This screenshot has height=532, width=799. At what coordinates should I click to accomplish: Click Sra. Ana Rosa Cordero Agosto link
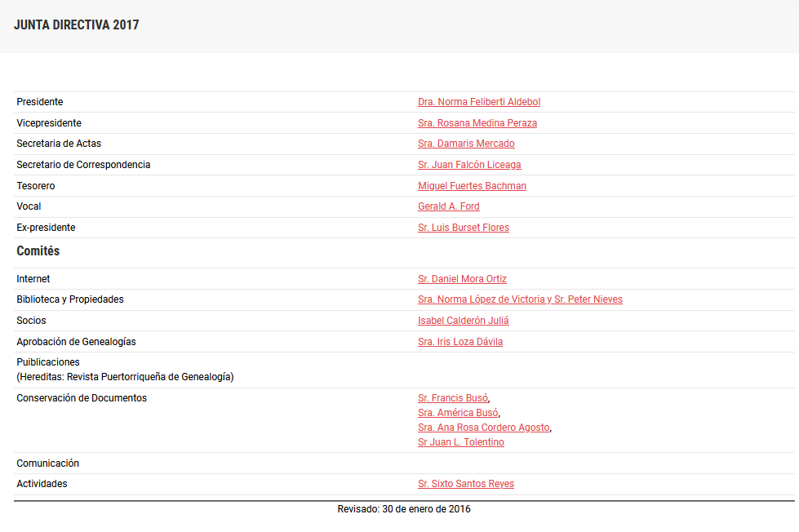[x=484, y=428]
